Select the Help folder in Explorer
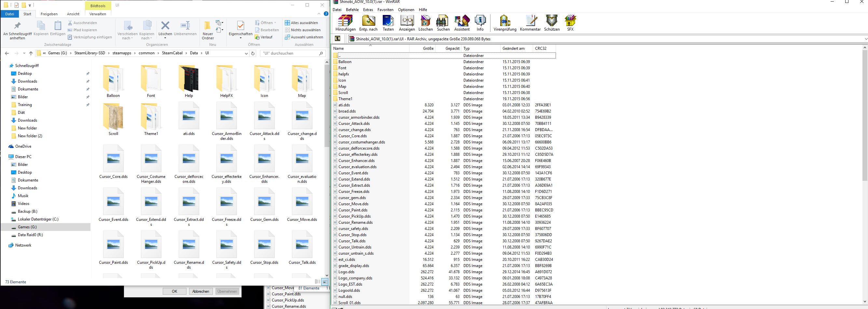Image resolution: width=868 pixels, height=309 pixels. (189, 82)
